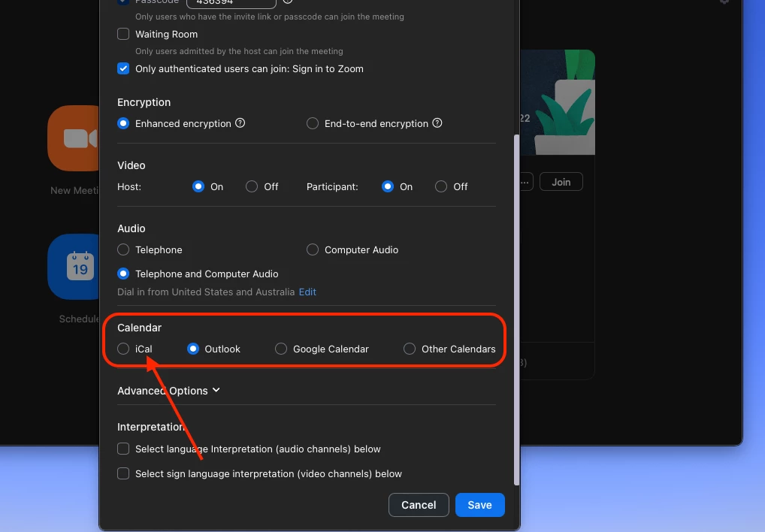Image resolution: width=765 pixels, height=532 pixels.
Task: Set Participant video to Off
Action: (x=441, y=186)
